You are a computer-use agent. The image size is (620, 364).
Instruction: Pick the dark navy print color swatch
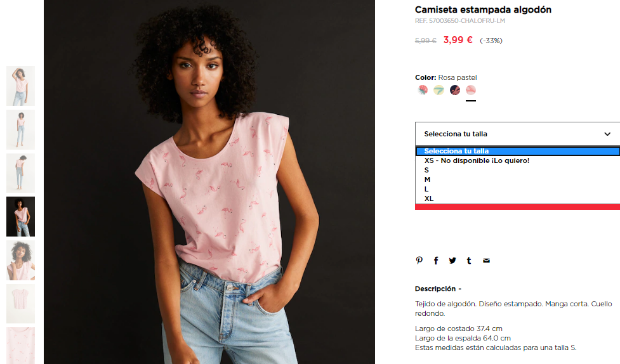455,90
